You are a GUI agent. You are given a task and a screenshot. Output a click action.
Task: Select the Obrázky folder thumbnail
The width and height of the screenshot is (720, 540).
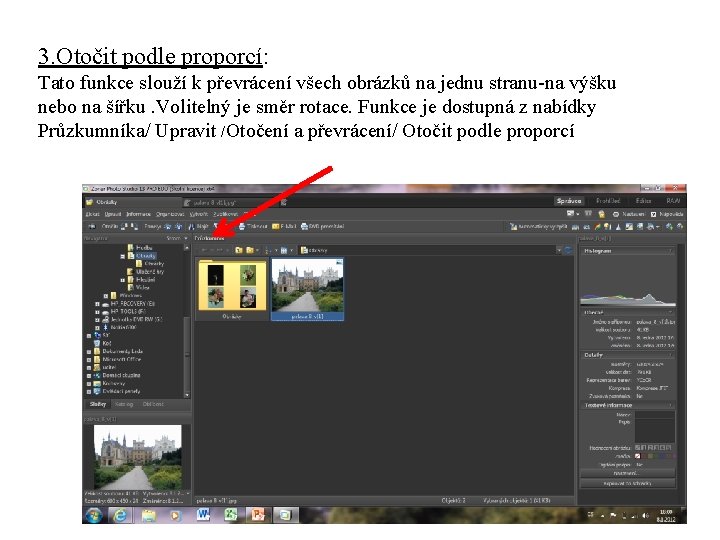(x=232, y=289)
